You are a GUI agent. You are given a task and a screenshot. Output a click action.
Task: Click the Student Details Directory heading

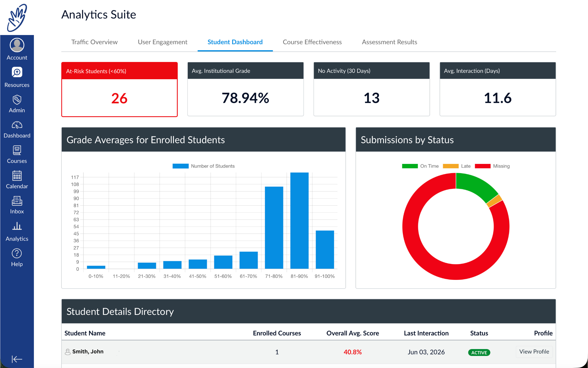pos(120,311)
